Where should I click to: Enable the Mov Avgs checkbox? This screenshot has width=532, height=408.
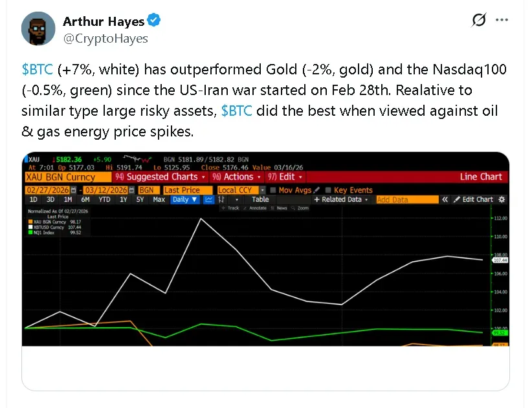(x=273, y=190)
